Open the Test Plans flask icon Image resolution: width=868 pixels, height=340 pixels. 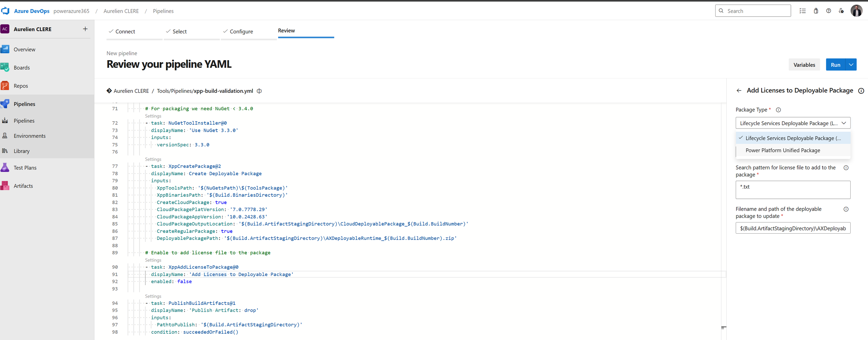[x=5, y=168]
